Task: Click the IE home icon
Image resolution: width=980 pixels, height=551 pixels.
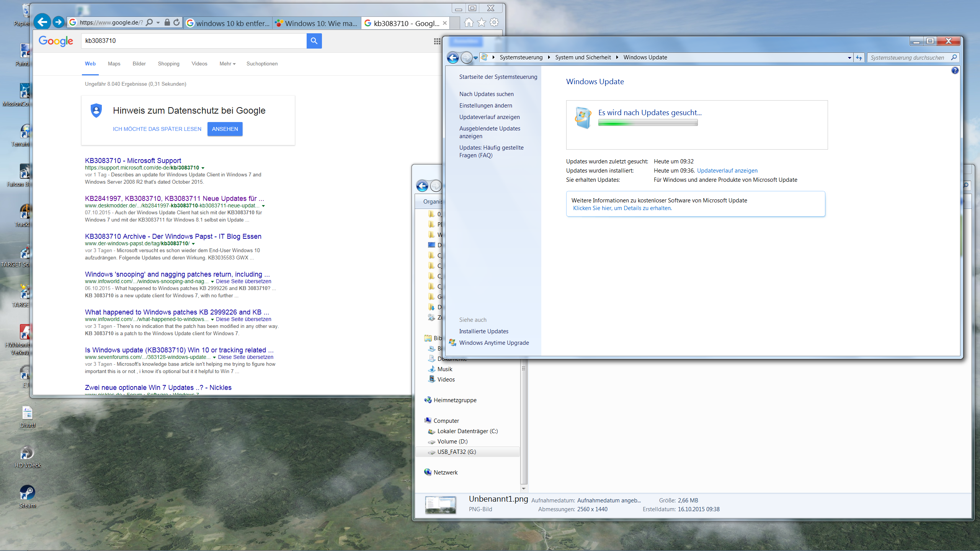Action: tap(469, 23)
